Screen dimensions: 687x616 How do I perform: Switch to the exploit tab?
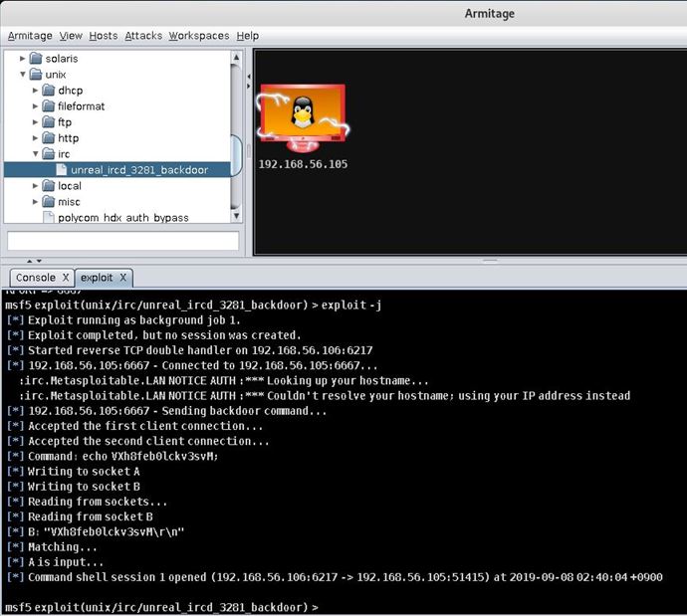coord(97,278)
